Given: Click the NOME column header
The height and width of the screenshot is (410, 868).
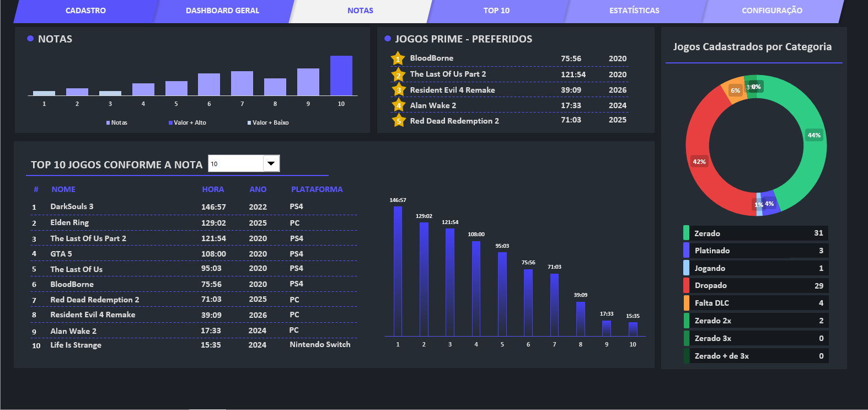Looking at the screenshot, I should pyautogui.click(x=63, y=189).
